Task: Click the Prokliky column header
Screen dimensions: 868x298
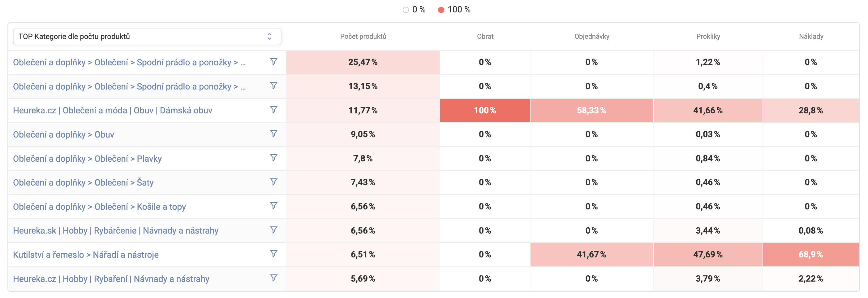Action: (x=708, y=37)
